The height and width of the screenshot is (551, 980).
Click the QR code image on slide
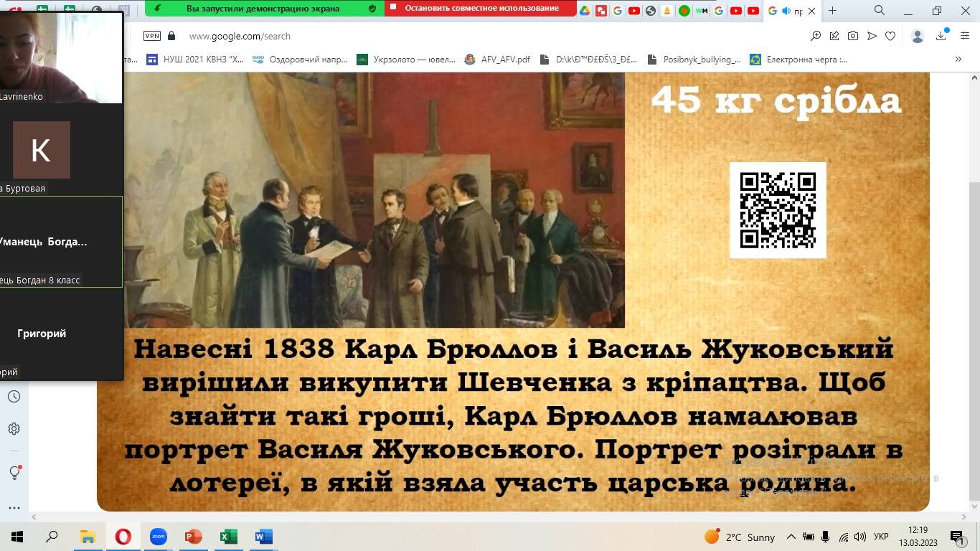[778, 210]
